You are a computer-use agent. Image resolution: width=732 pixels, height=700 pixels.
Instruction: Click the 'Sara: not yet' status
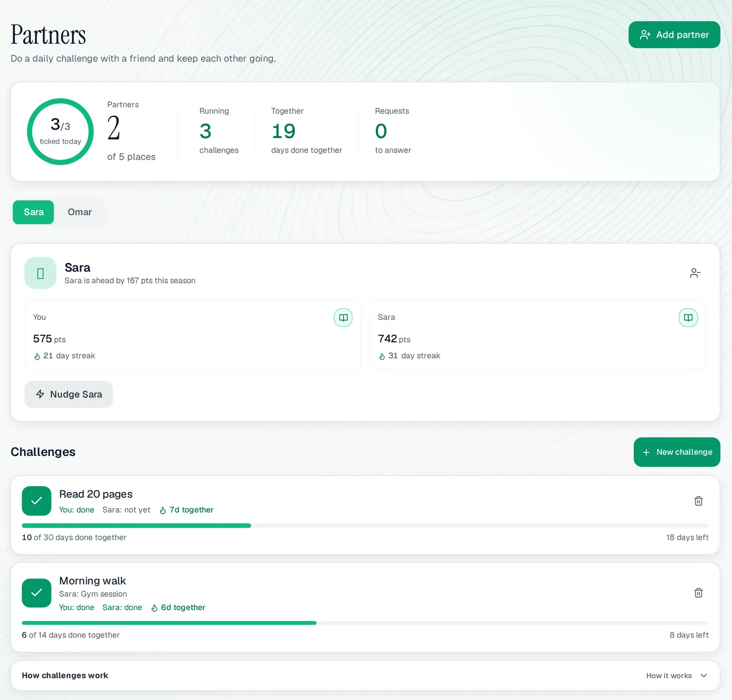coord(126,510)
